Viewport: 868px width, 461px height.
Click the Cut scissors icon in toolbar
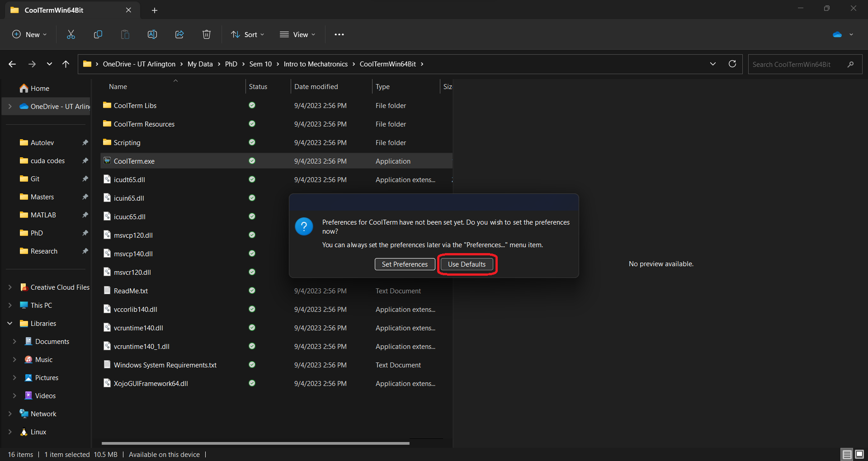pos(71,34)
